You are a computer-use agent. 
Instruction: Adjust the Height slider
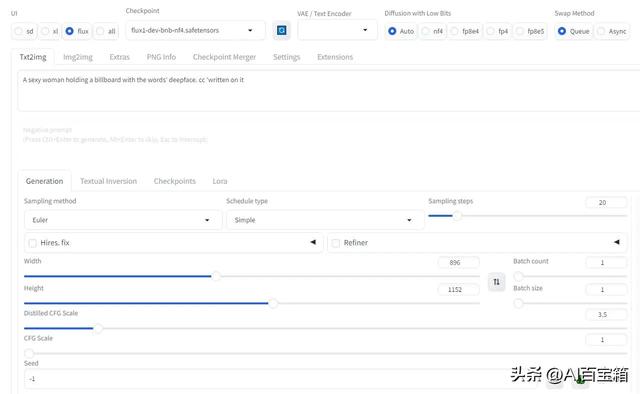(252, 303)
